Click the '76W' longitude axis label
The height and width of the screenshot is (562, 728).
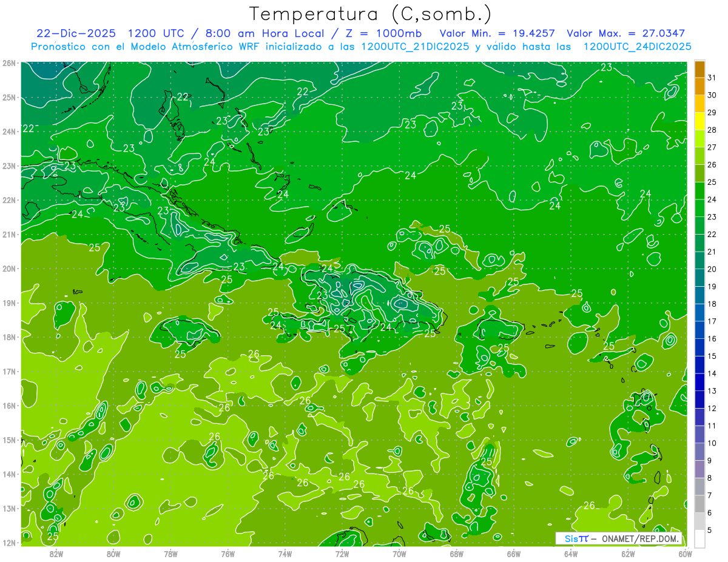(x=227, y=554)
